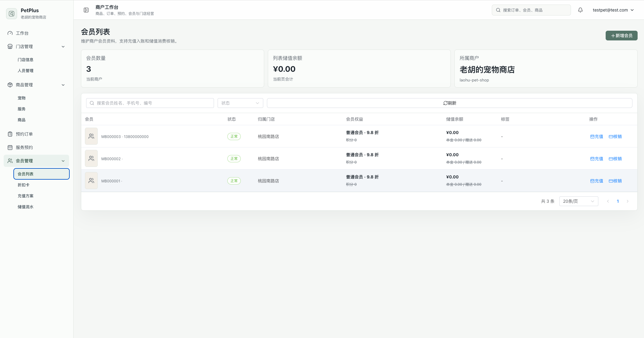This screenshot has width=644, height=338.
Task: Open 服务预约 in sidebar
Action: (37, 147)
